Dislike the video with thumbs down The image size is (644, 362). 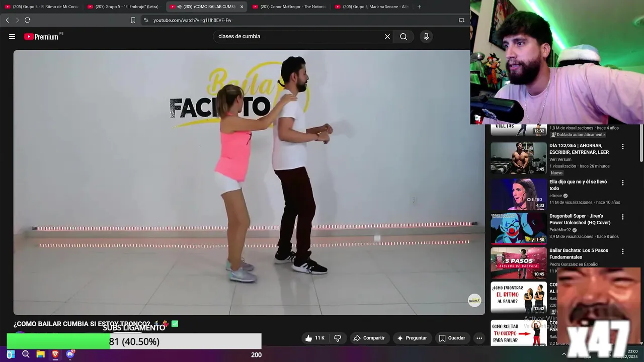click(x=338, y=338)
